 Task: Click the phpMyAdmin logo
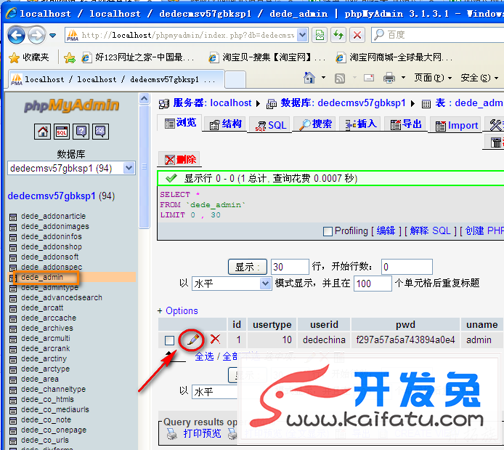click(71, 106)
